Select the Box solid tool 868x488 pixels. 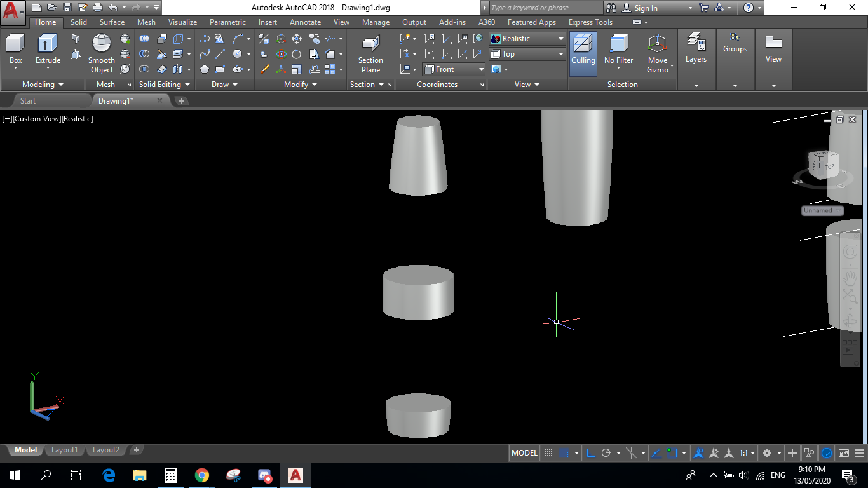(15, 50)
